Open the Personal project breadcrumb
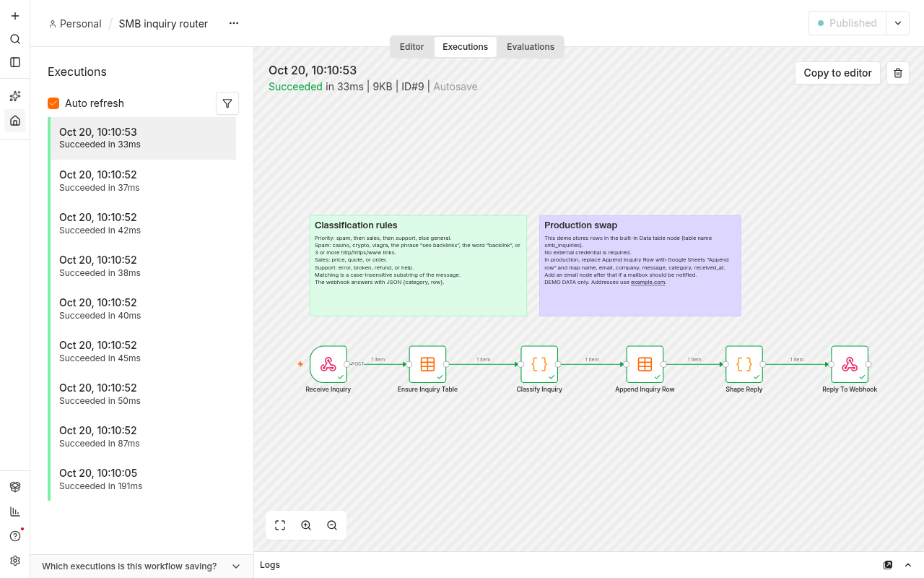The width and height of the screenshot is (924, 578). click(75, 24)
